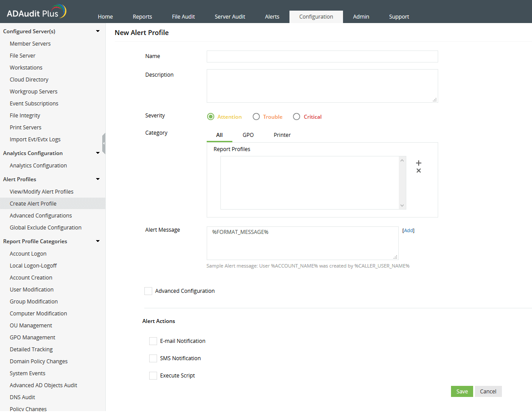Open Workstations in sidebar

[26, 68]
